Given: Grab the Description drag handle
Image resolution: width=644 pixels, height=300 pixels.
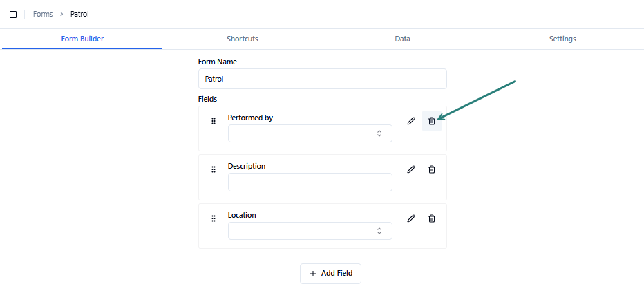Looking at the screenshot, I should click(x=214, y=169).
